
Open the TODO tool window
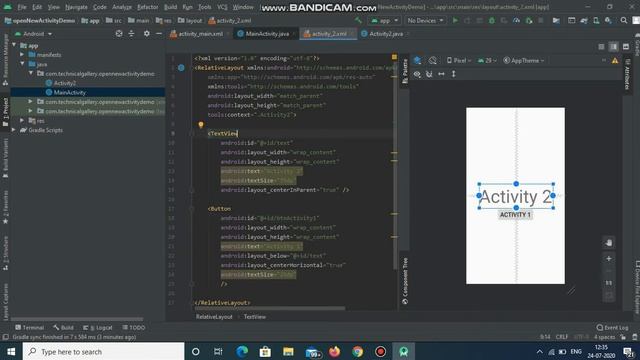[133, 327]
